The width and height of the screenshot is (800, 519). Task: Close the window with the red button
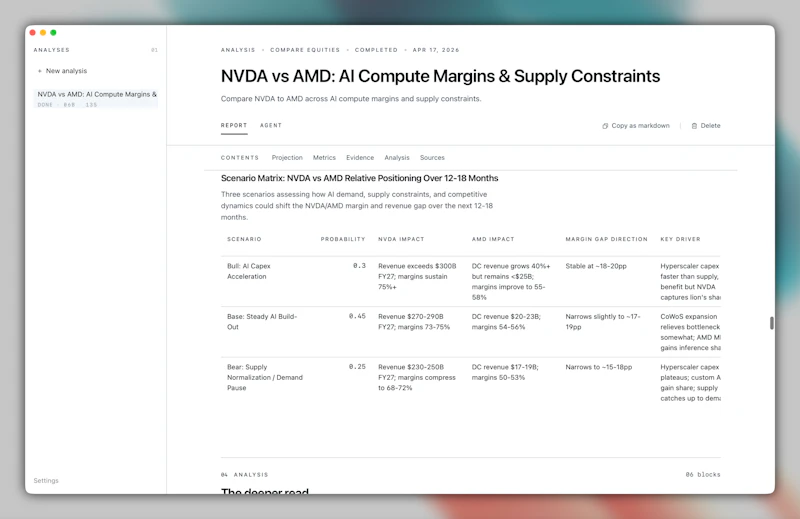pos(33,33)
